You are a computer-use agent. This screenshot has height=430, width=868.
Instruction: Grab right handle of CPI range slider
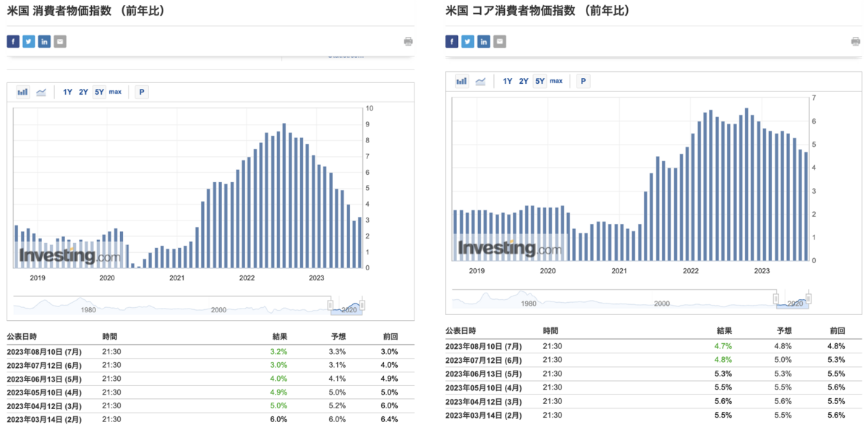pyautogui.click(x=362, y=305)
